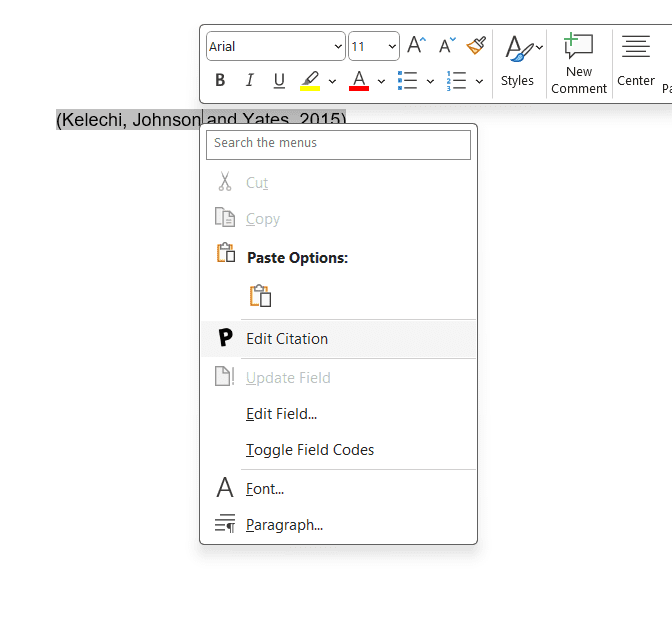This screenshot has width=672, height=626.
Task: Toggle Italic formatting
Action: (250, 81)
